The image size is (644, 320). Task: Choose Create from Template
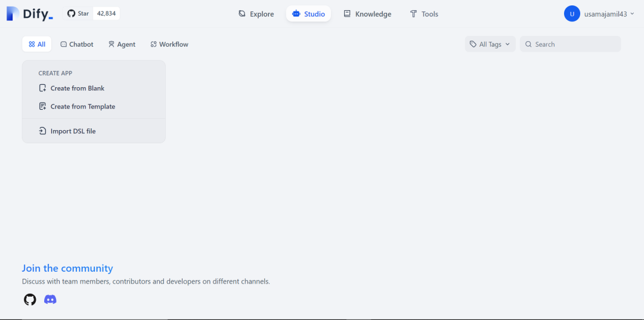click(82, 107)
